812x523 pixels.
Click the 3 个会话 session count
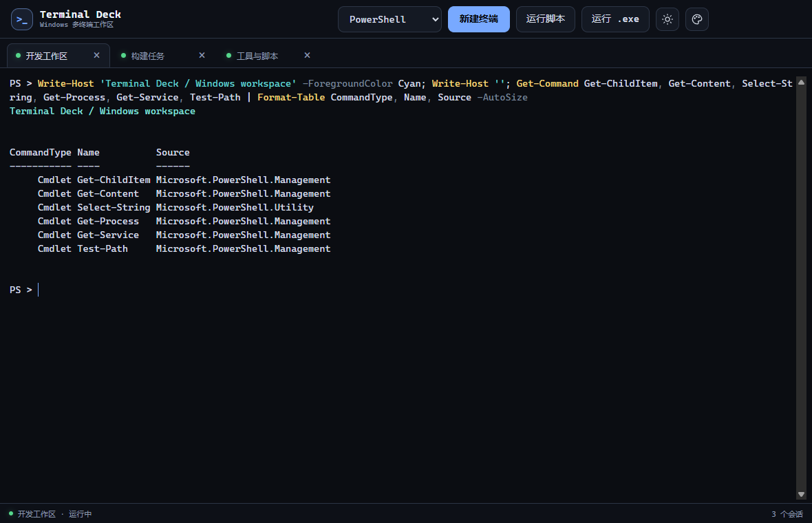787,513
